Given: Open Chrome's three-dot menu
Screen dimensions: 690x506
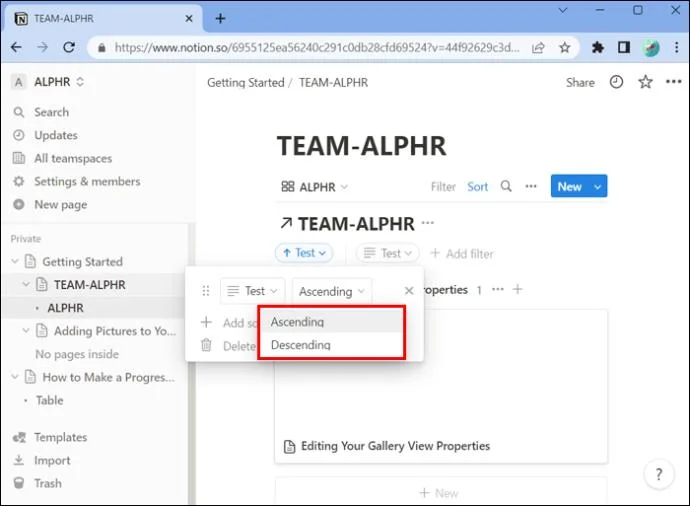Looking at the screenshot, I should (677, 47).
